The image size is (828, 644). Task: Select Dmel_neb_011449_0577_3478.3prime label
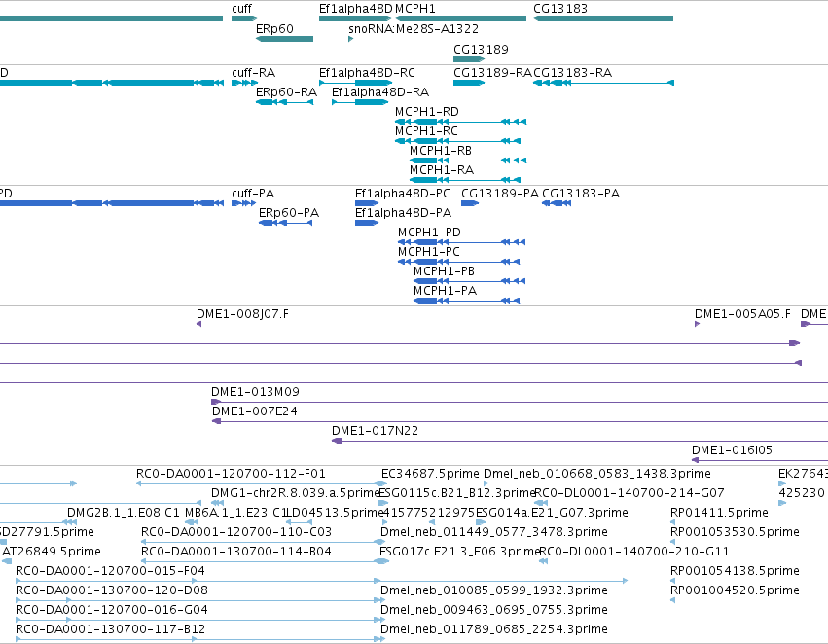pyautogui.click(x=493, y=533)
